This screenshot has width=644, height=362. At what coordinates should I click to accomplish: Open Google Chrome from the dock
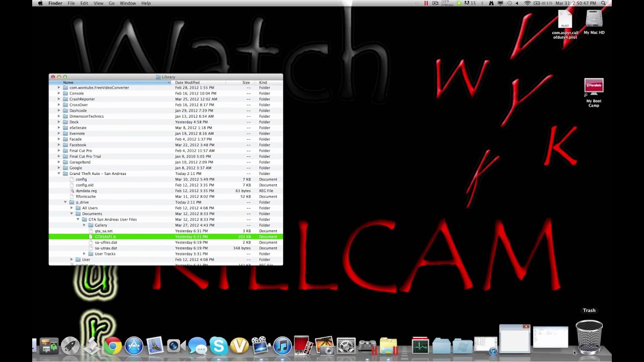click(113, 346)
